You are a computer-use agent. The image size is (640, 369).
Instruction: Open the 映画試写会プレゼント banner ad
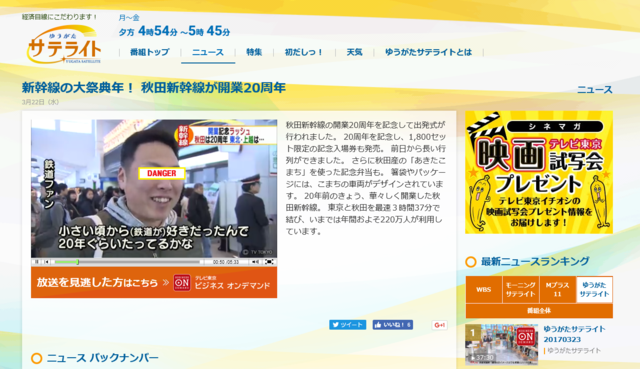point(539,172)
